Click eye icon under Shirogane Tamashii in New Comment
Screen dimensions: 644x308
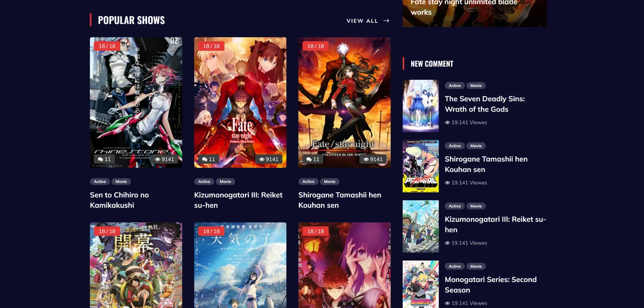click(x=447, y=183)
